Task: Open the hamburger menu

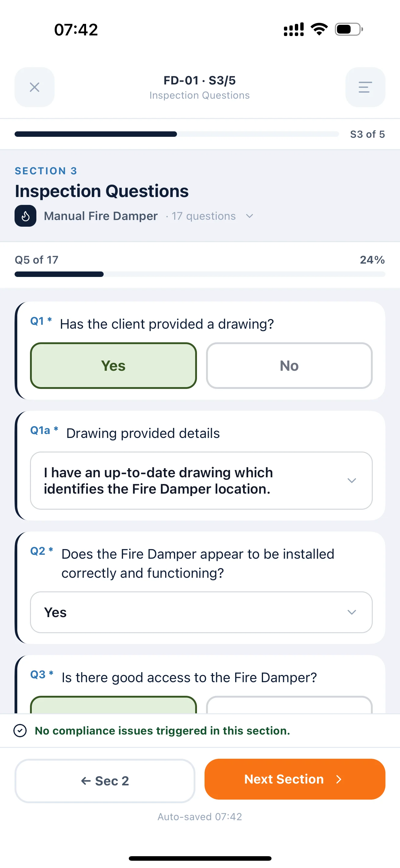Action: click(x=365, y=87)
